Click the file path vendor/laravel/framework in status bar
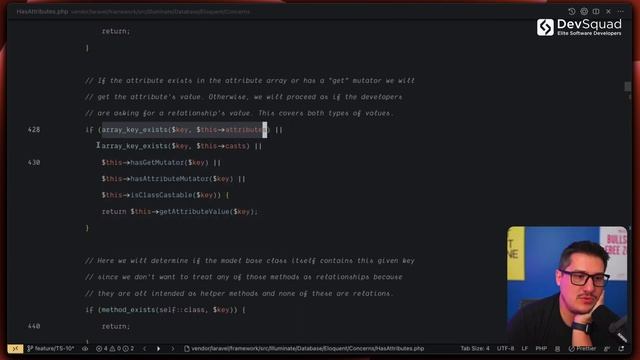The width and height of the screenshot is (640, 360). click(304, 349)
